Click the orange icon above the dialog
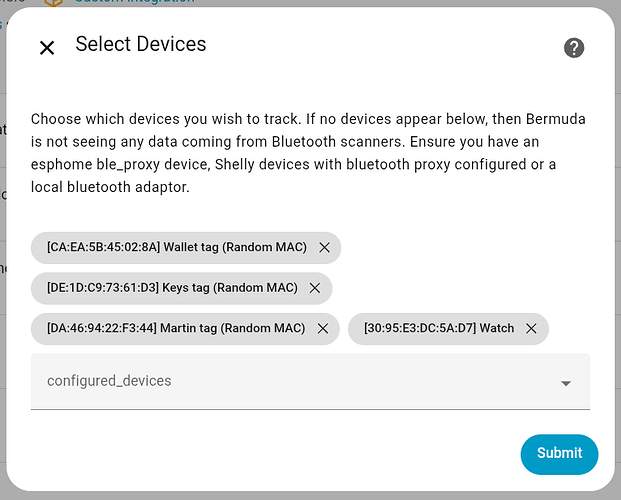Screen dimensions: 621x500 coord(53,2)
